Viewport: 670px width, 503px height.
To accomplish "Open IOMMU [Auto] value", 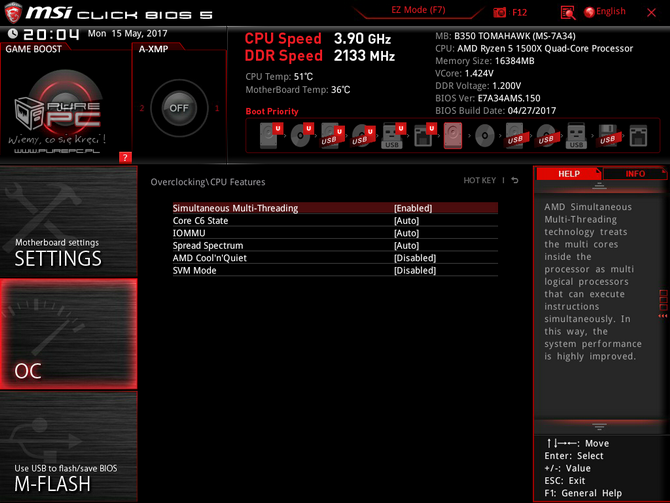I will point(406,233).
